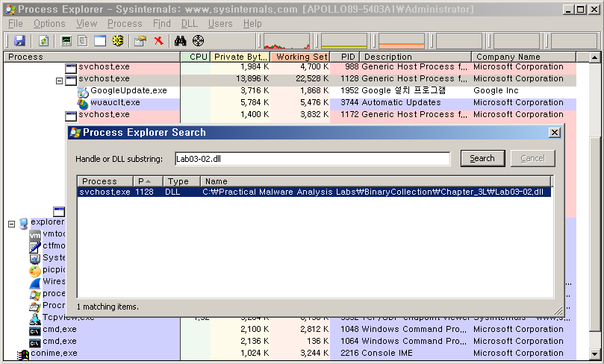Click the yellow gear DLL view icon

pyautogui.click(x=117, y=41)
